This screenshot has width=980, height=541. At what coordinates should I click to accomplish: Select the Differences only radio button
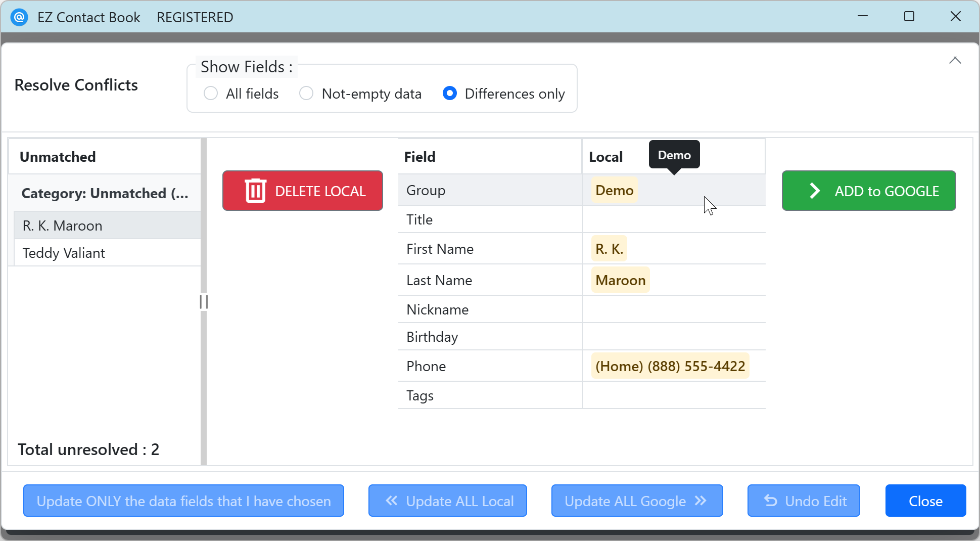tap(449, 93)
